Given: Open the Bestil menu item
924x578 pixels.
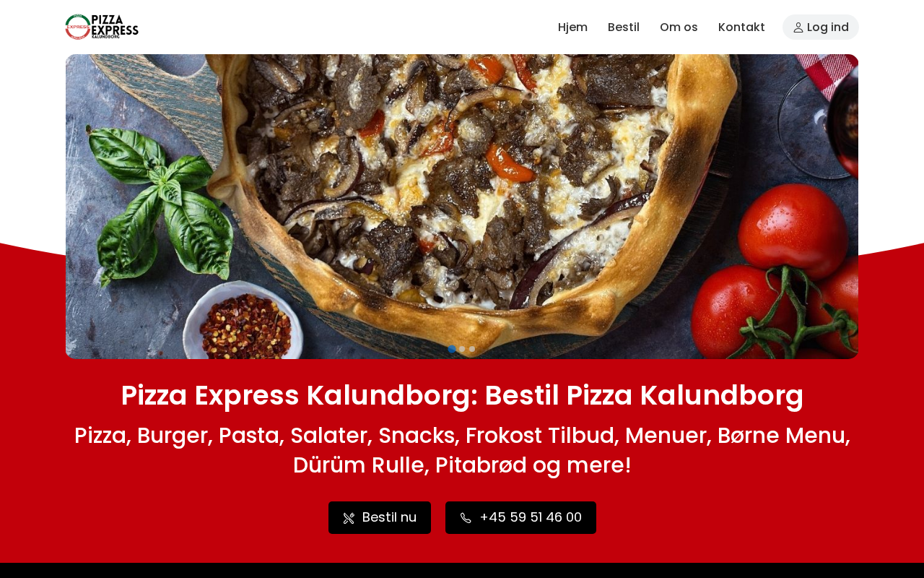Looking at the screenshot, I should [624, 27].
